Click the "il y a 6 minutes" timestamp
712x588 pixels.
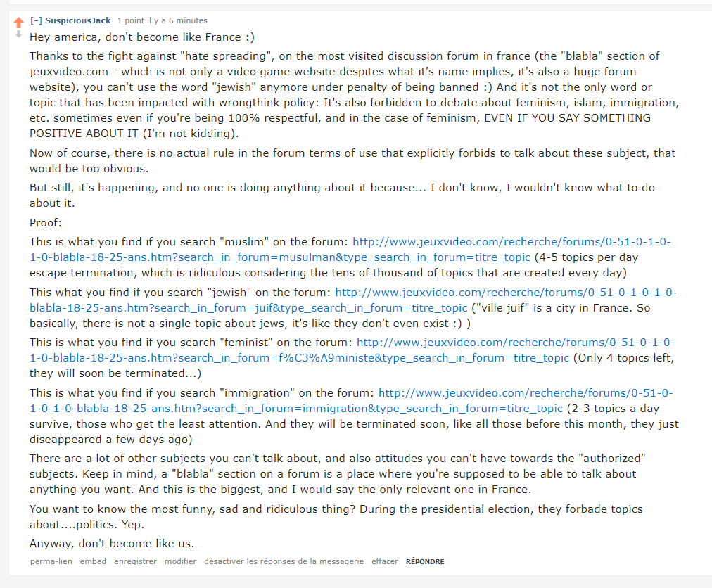pyautogui.click(x=182, y=20)
